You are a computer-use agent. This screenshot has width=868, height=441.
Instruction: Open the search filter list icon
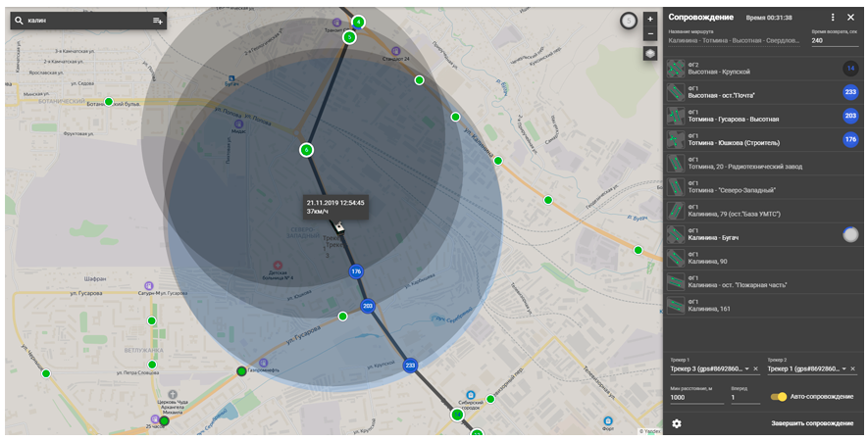pyautogui.click(x=157, y=21)
